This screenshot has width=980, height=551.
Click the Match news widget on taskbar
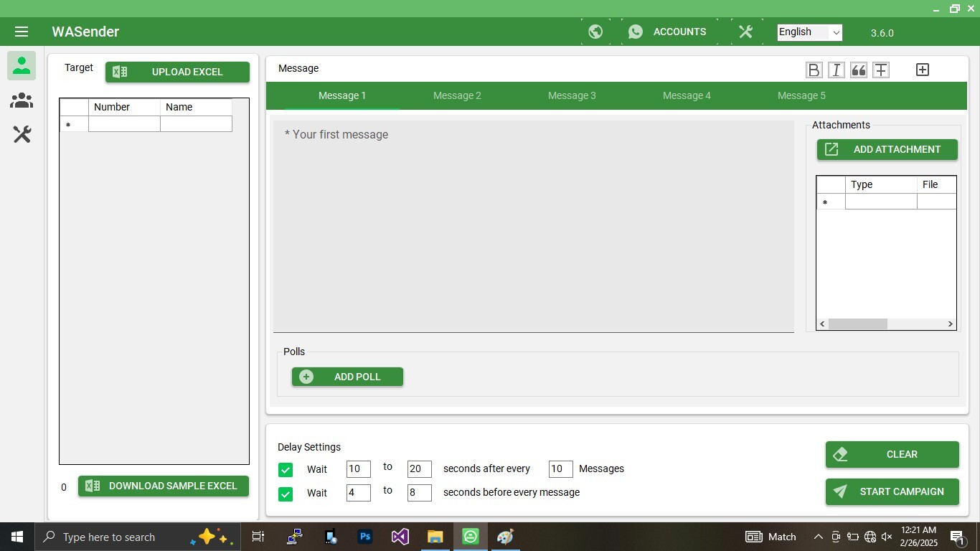pos(771,537)
